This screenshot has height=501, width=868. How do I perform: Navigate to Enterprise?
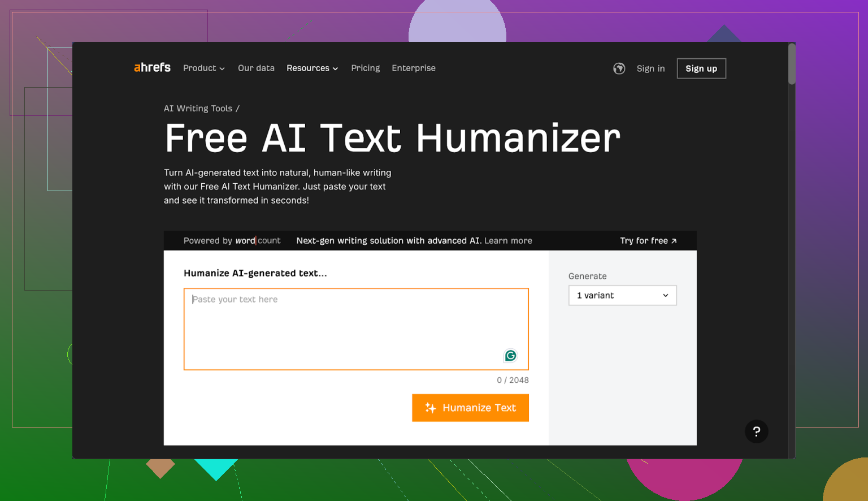[x=413, y=68]
